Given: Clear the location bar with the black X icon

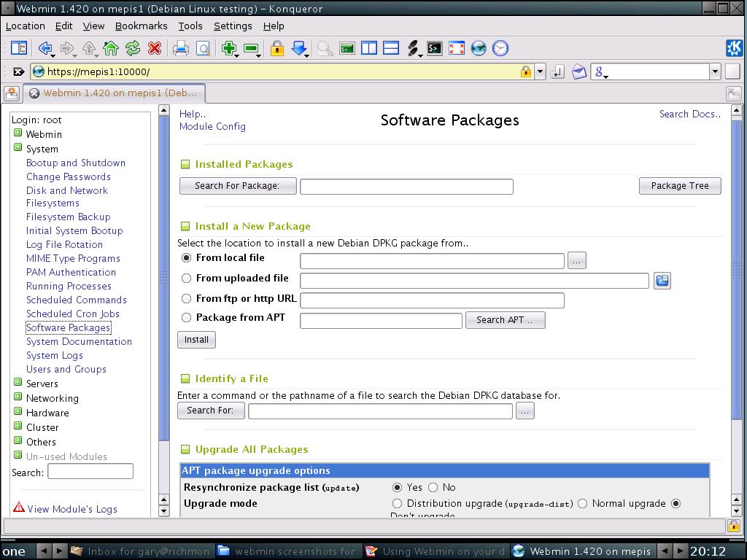Looking at the screenshot, I should tap(18, 72).
